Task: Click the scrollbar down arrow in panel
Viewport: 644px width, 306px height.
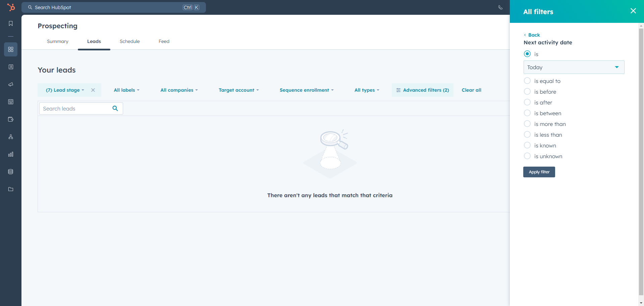Action: (x=641, y=303)
